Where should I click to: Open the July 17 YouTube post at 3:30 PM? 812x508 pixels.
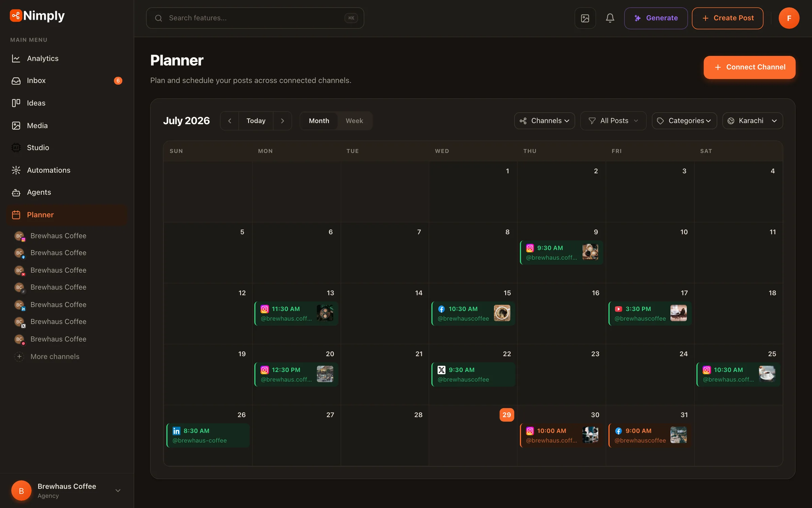click(x=650, y=314)
